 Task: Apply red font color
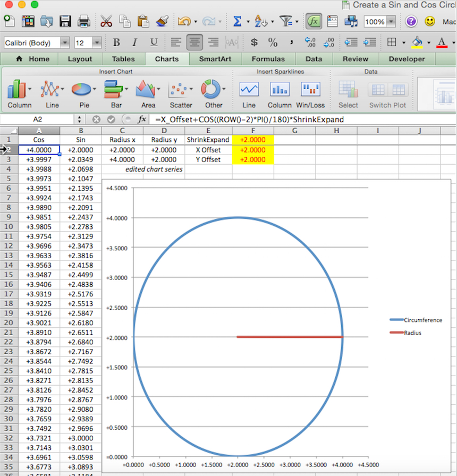click(x=442, y=42)
